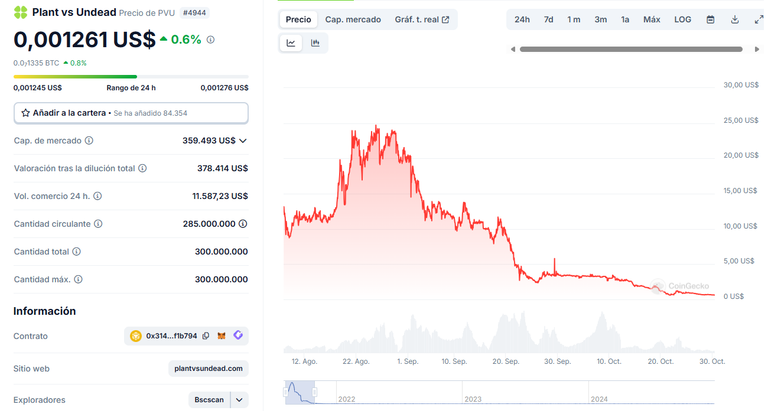
Task: Open info icon next to 285.000.000 value
Action: coord(243,224)
